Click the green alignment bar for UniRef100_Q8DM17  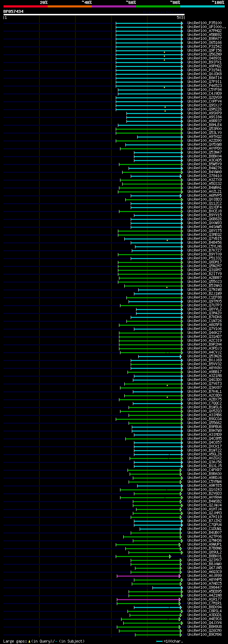[x=150, y=262]
